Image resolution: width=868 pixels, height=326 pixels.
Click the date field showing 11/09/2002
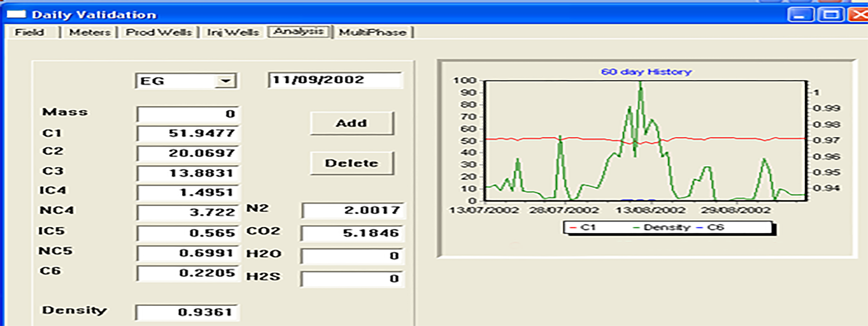click(335, 80)
